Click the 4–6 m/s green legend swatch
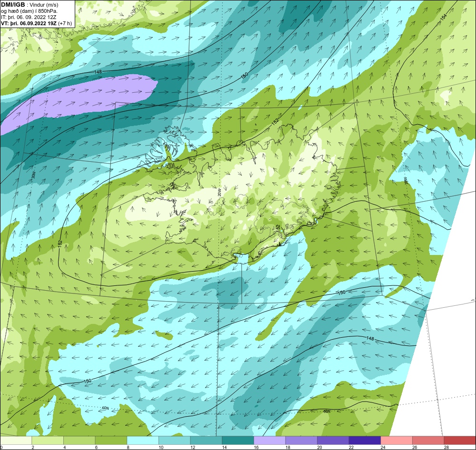 (79, 440)
